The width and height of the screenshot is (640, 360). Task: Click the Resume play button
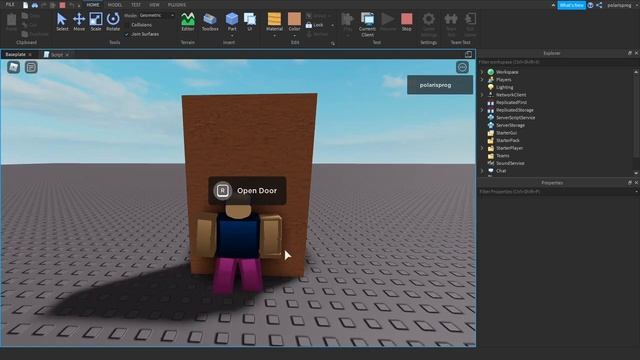tap(388, 22)
